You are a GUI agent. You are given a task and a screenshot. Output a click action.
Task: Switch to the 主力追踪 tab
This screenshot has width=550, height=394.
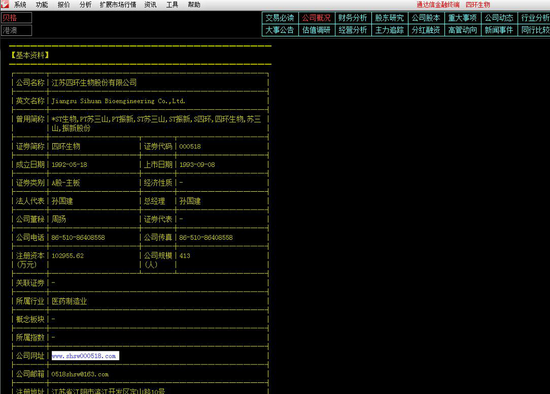click(389, 30)
